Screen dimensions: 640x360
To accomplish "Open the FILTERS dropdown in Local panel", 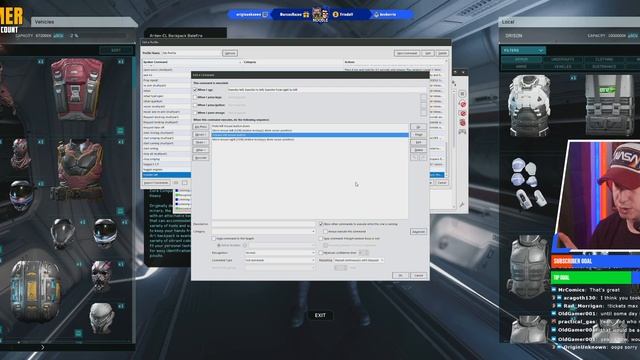I will coord(523,50).
